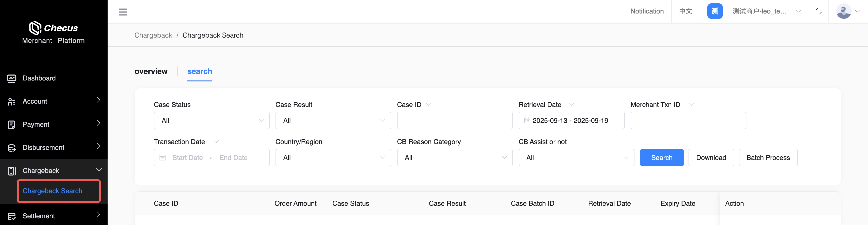Click the user avatar picture
The width and height of the screenshot is (868, 225).
(x=843, y=11)
